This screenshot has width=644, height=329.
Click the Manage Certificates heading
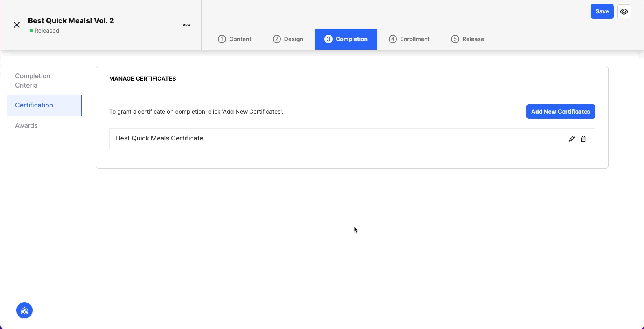tap(142, 79)
